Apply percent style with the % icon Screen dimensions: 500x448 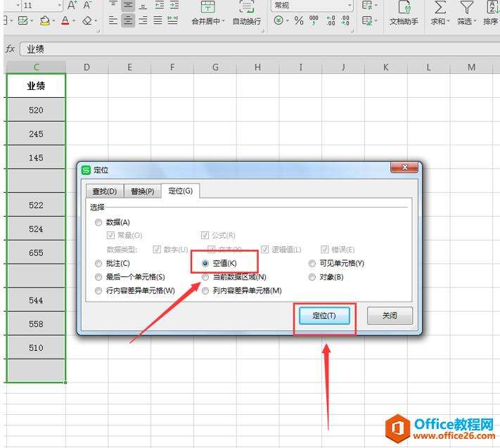pos(299,21)
